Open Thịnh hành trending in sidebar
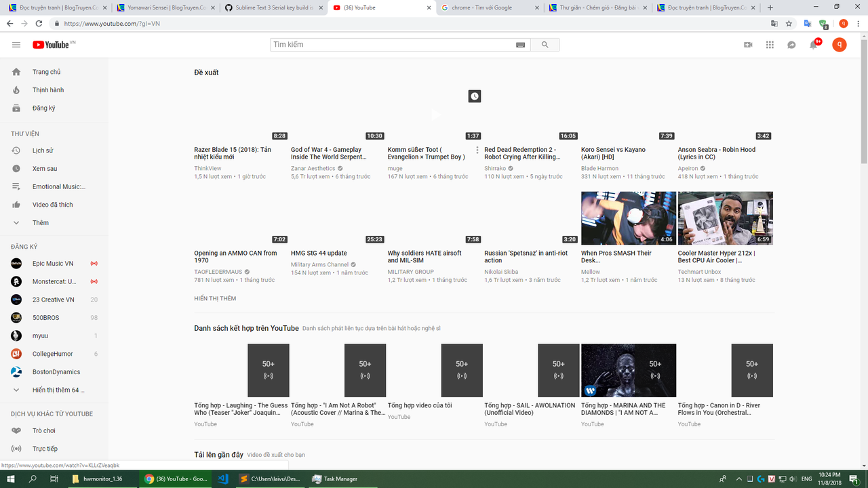The width and height of the screenshot is (868, 488). (x=54, y=90)
